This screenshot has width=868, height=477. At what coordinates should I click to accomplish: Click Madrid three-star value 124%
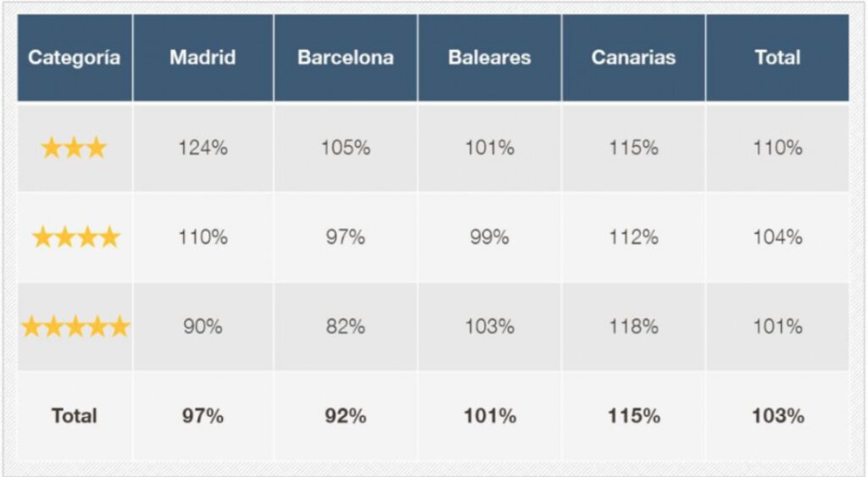[x=203, y=148]
